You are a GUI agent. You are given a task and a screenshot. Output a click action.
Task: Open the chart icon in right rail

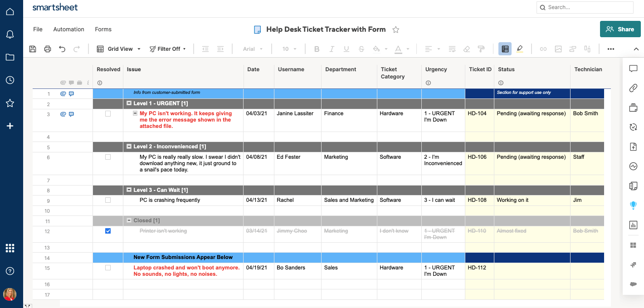[634, 225]
